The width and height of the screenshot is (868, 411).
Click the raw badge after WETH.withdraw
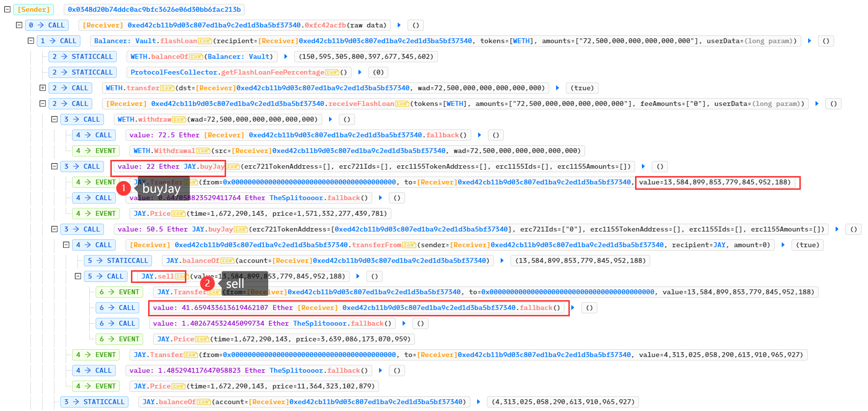coord(179,120)
